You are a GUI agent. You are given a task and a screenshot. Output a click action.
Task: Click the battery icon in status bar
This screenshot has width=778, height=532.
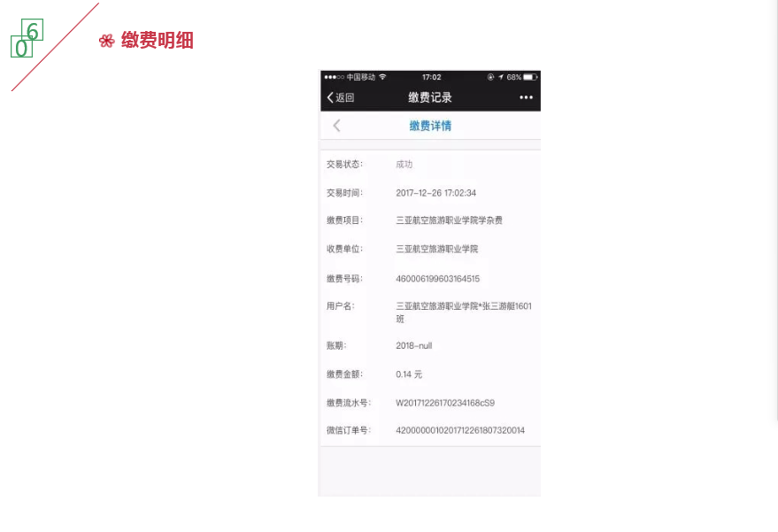[x=530, y=77]
